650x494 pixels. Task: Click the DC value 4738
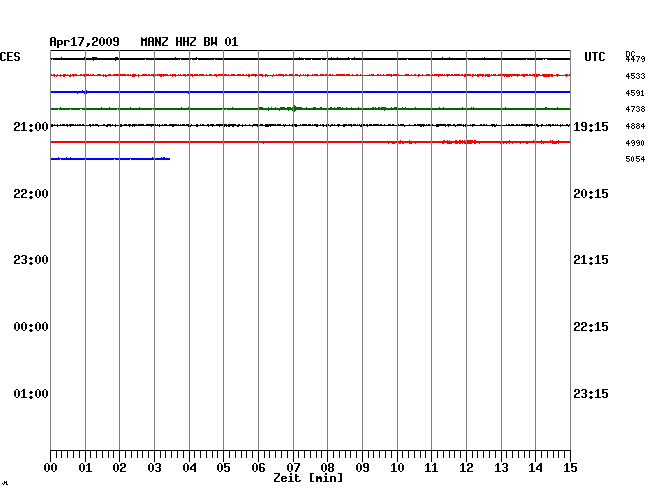pyautogui.click(x=634, y=109)
